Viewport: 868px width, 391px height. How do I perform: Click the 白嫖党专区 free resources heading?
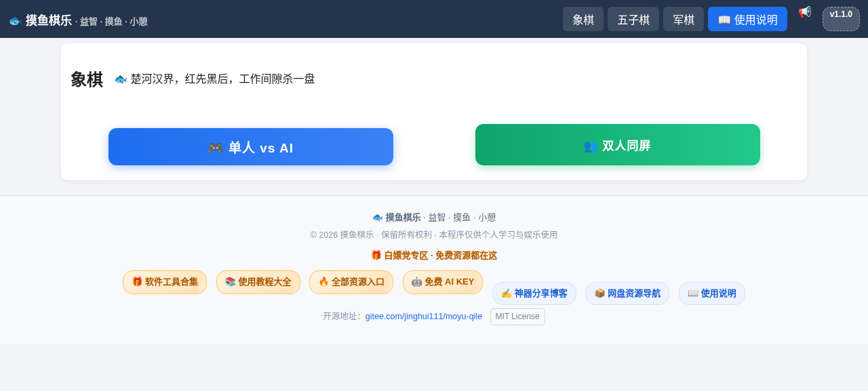[x=434, y=255]
